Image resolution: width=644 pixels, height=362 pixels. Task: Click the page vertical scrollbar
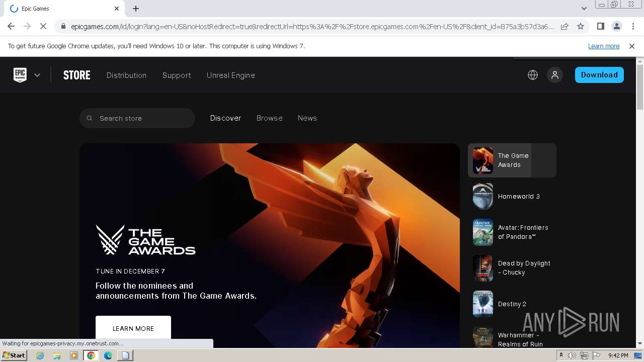tap(640, 87)
